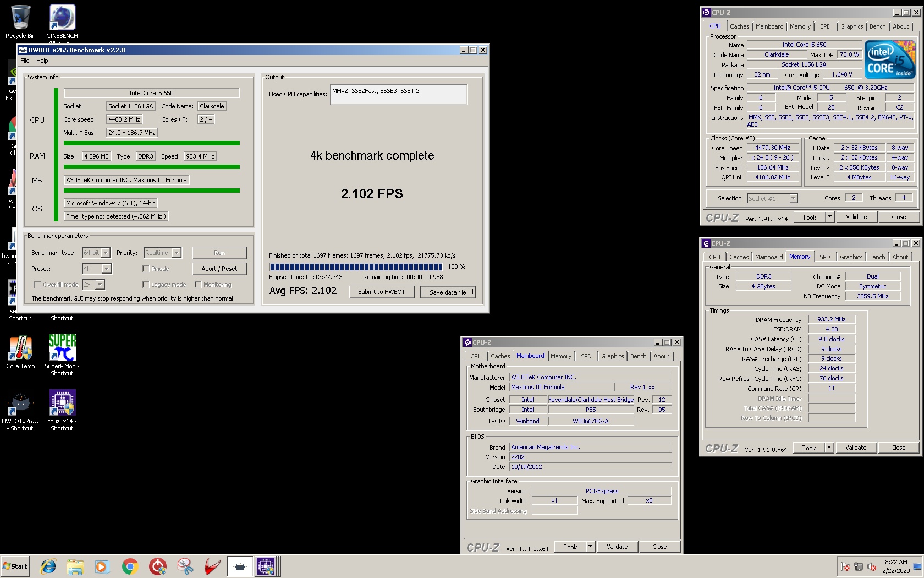Click the title bar icon of the CPU-Z Mainboard window
This screenshot has height=578, width=924.
tap(468, 342)
